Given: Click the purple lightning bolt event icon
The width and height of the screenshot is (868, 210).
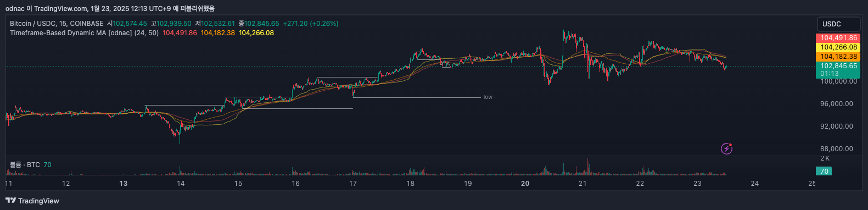Looking at the screenshot, I should tap(726, 148).
